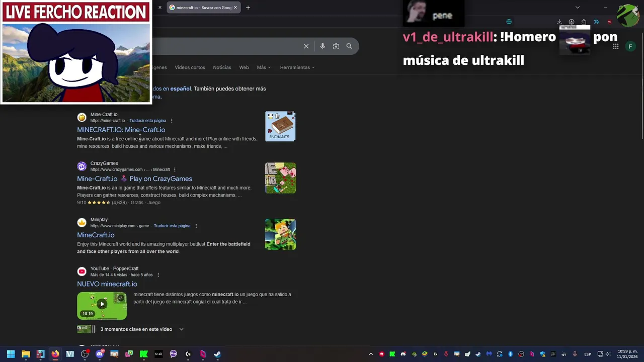
Task: Open Logitech G Hub from the taskbar
Action: point(188,354)
